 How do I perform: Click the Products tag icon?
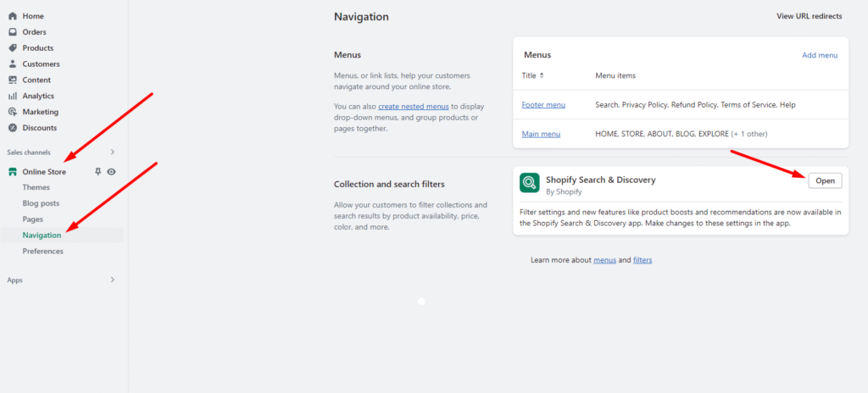(13, 48)
